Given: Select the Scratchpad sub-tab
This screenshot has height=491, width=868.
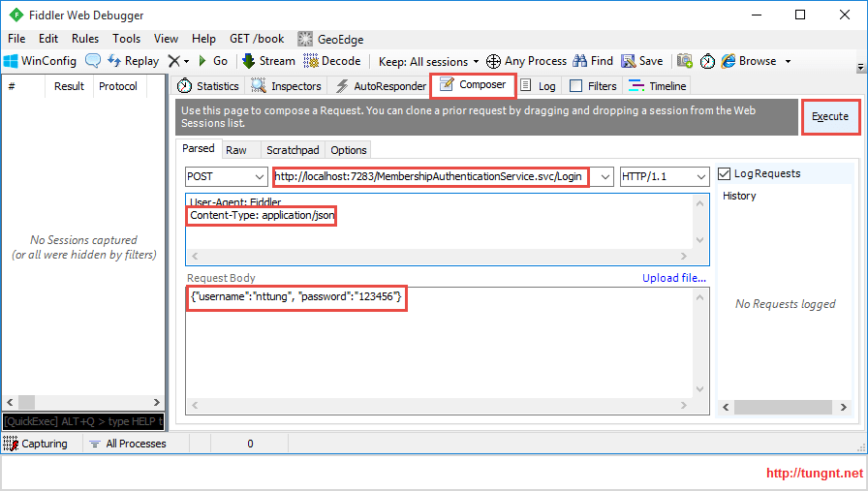Looking at the screenshot, I should coord(293,150).
